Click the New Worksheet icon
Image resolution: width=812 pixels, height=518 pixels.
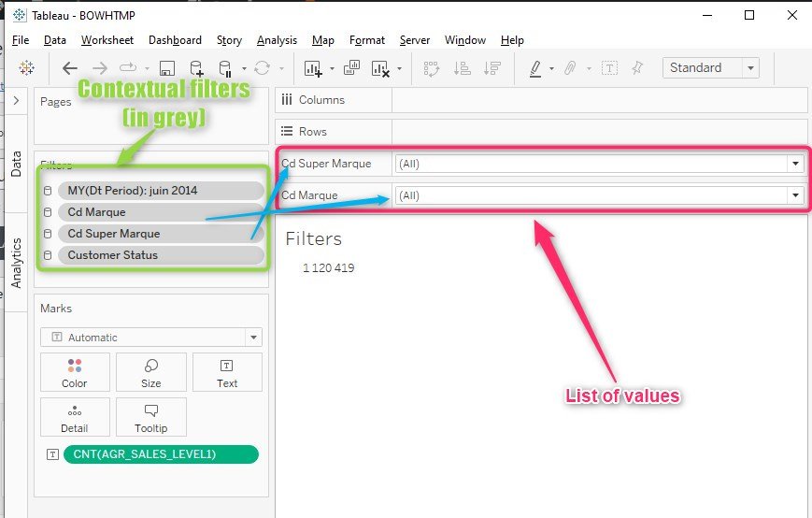313,68
